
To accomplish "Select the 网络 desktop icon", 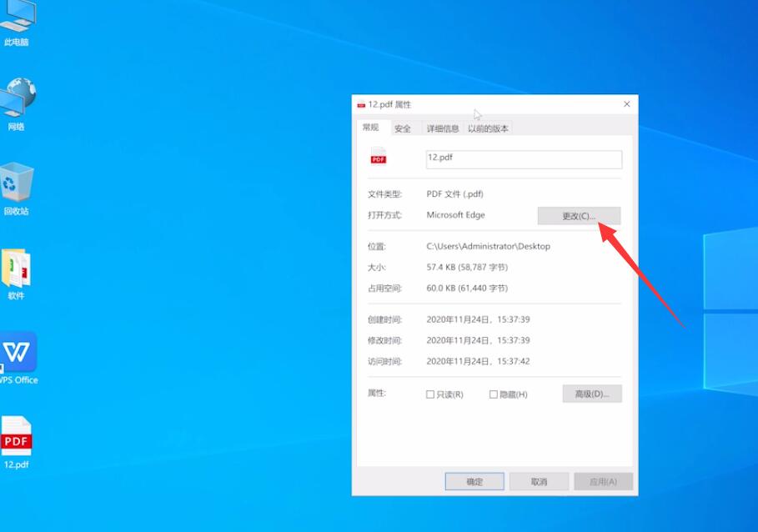I will [x=17, y=103].
